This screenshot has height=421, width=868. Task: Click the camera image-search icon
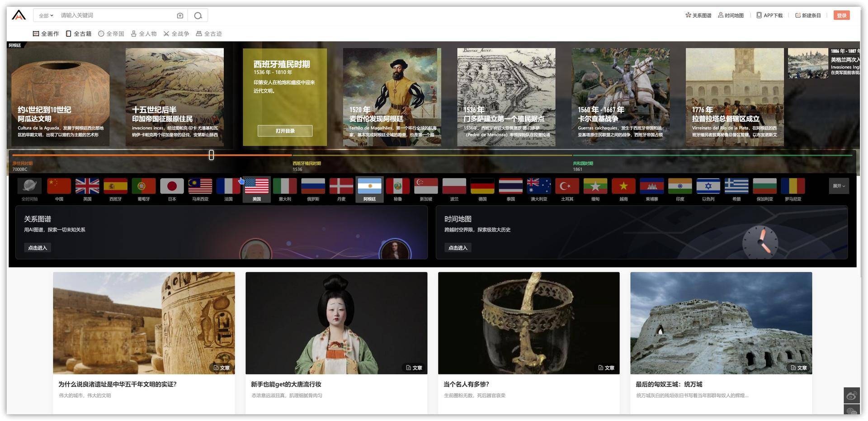180,15
